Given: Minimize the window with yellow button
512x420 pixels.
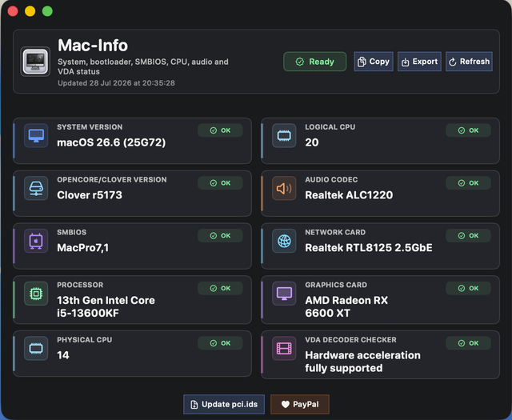Looking at the screenshot, I should pos(30,11).
